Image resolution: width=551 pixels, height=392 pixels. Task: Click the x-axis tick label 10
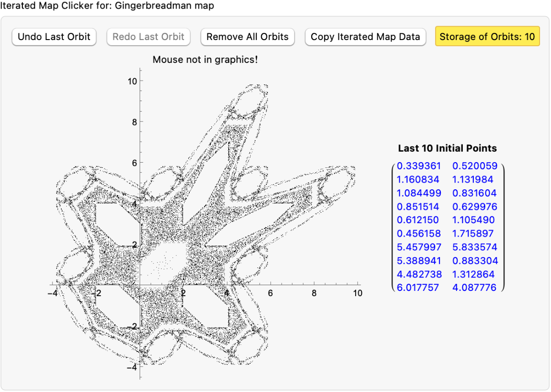point(357,294)
